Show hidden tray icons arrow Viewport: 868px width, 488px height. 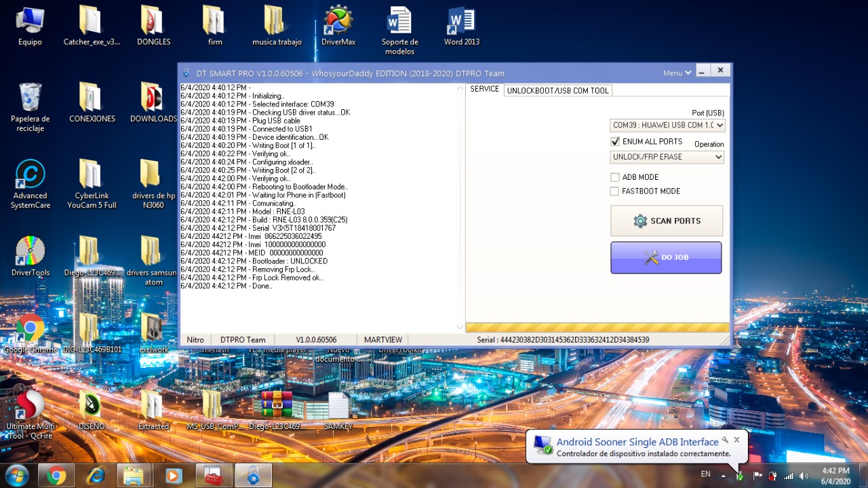pyautogui.click(x=723, y=476)
